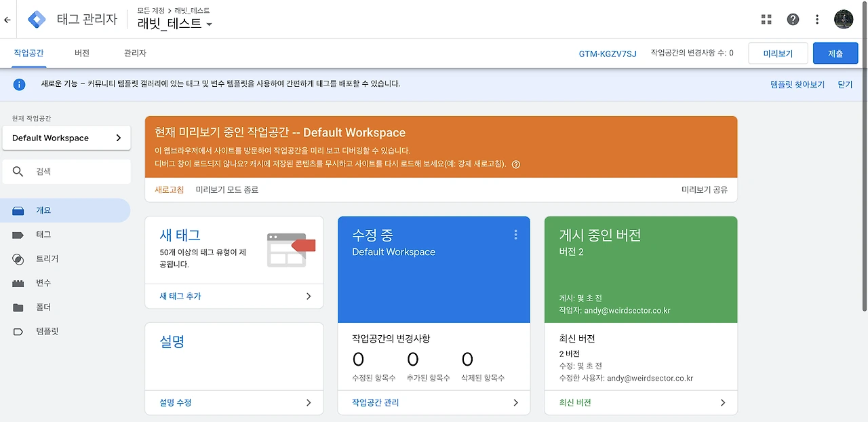Viewport: 868px width, 422px height.
Task: Open the Google apps grid icon
Action: [x=766, y=20]
